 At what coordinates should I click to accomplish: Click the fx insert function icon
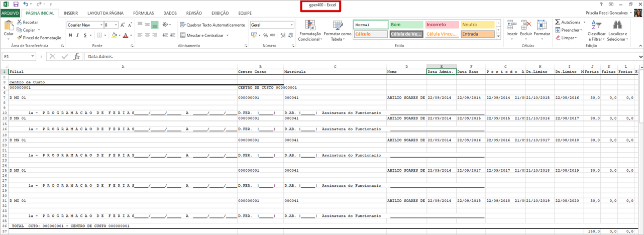77,57
